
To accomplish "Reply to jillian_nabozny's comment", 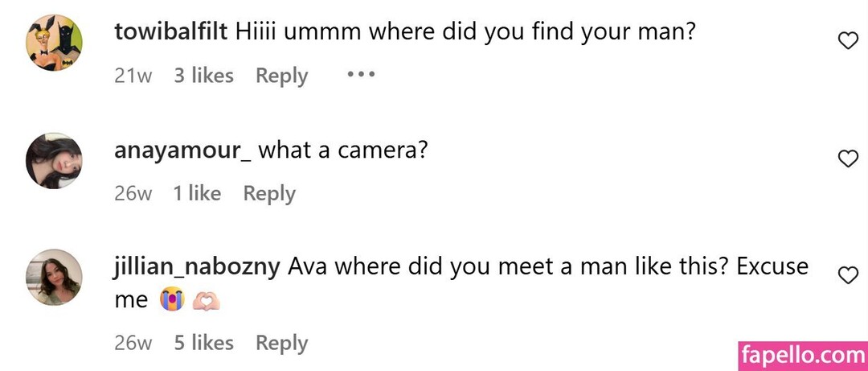I will click(281, 343).
